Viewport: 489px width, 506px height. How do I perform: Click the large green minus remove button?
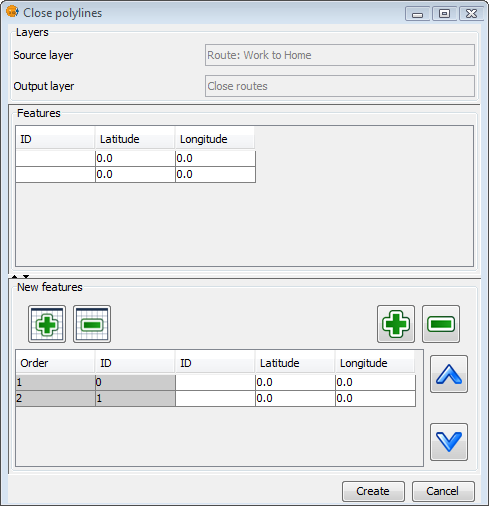point(441,324)
